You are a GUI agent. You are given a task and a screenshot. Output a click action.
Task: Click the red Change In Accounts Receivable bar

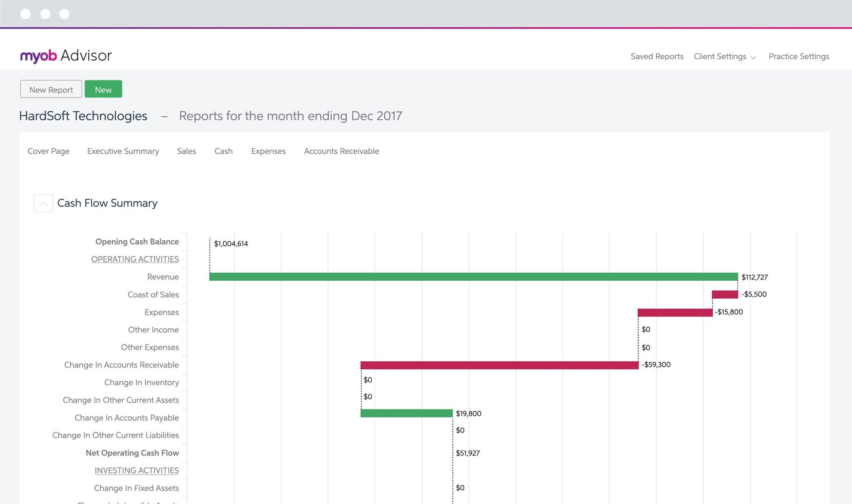[499, 365]
